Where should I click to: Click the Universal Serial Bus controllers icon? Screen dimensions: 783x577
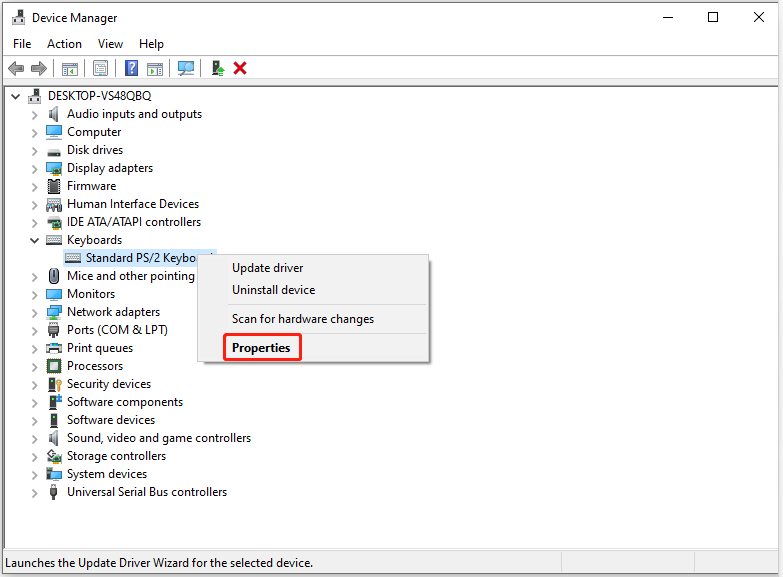click(53, 492)
